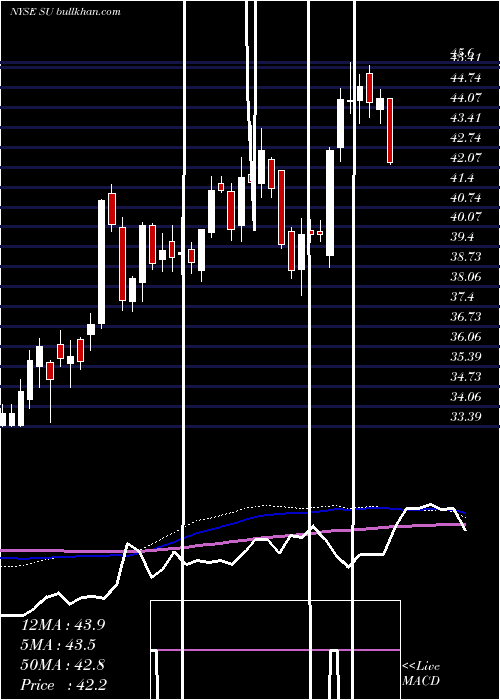
Task: Click the tall white candle reaching 40.74
Action: click(x=102, y=262)
